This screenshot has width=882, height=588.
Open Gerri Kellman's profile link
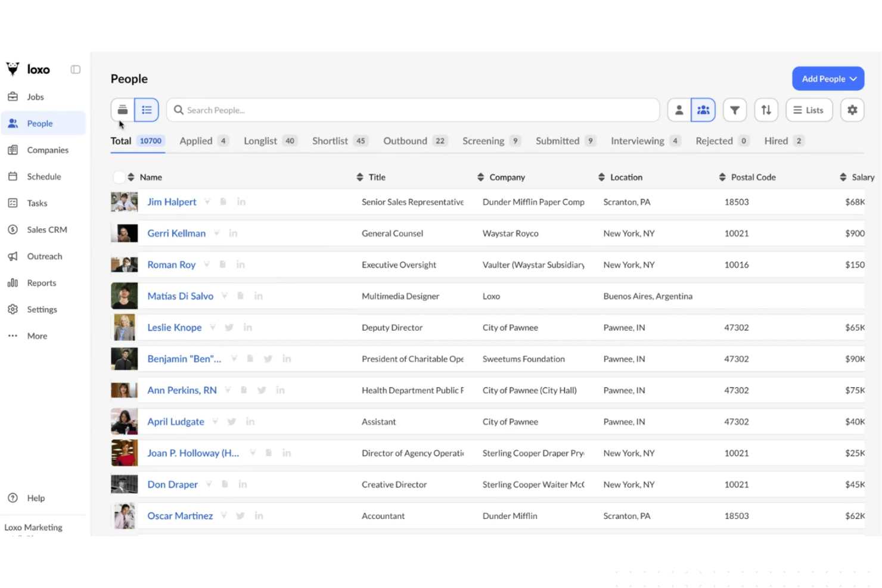[x=176, y=234]
